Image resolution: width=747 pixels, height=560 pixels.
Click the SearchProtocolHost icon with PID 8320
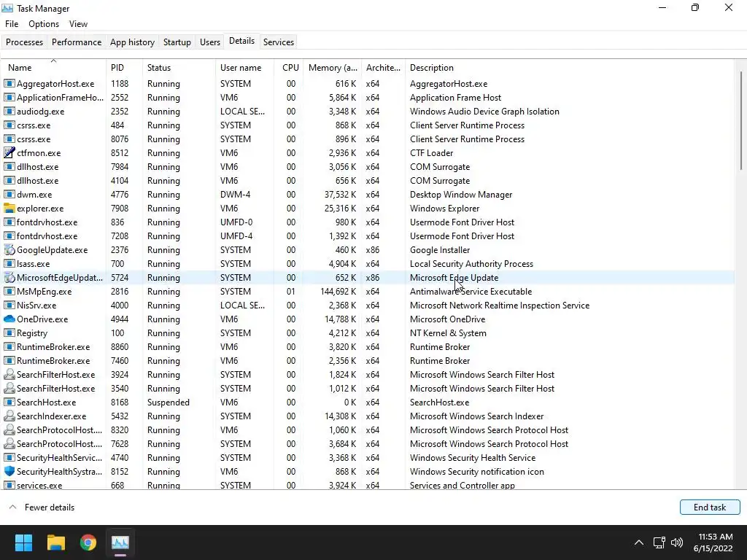pyautogui.click(x=9, y=429)
